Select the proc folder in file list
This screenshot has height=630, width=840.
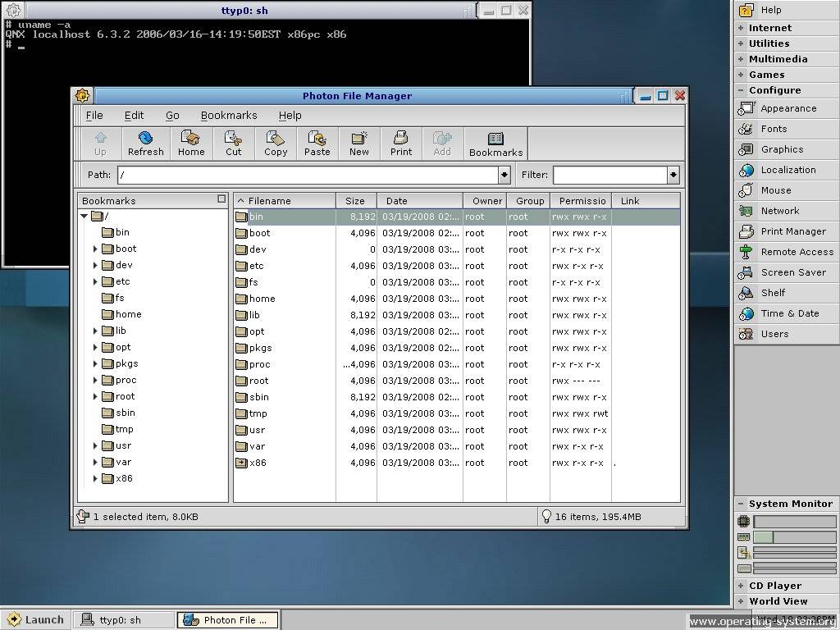click(457, 364)
